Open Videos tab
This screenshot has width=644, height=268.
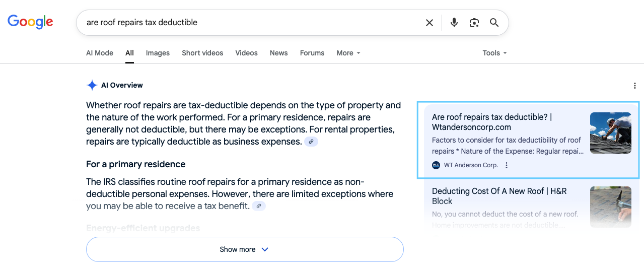coord(246,53)
